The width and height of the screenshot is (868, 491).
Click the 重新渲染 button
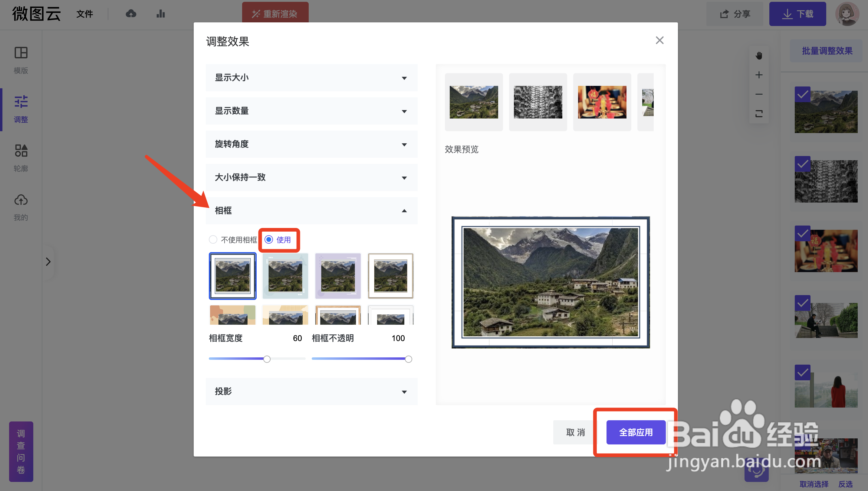pos(275,14)
